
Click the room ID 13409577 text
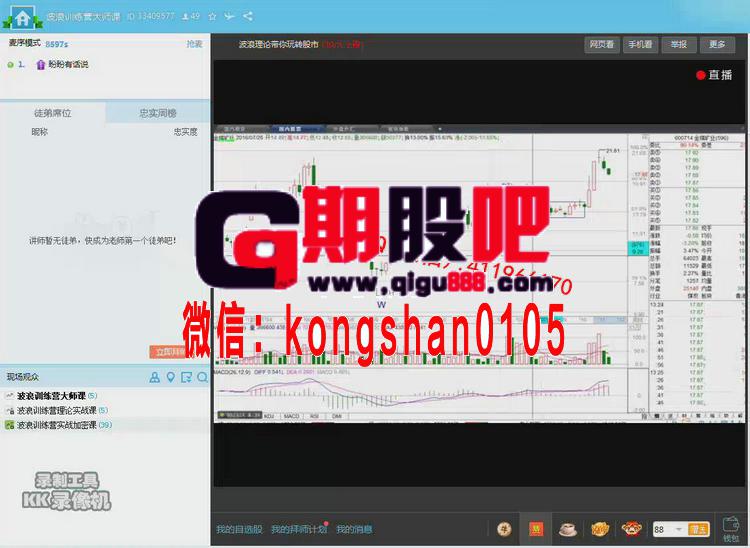(151, 16)
